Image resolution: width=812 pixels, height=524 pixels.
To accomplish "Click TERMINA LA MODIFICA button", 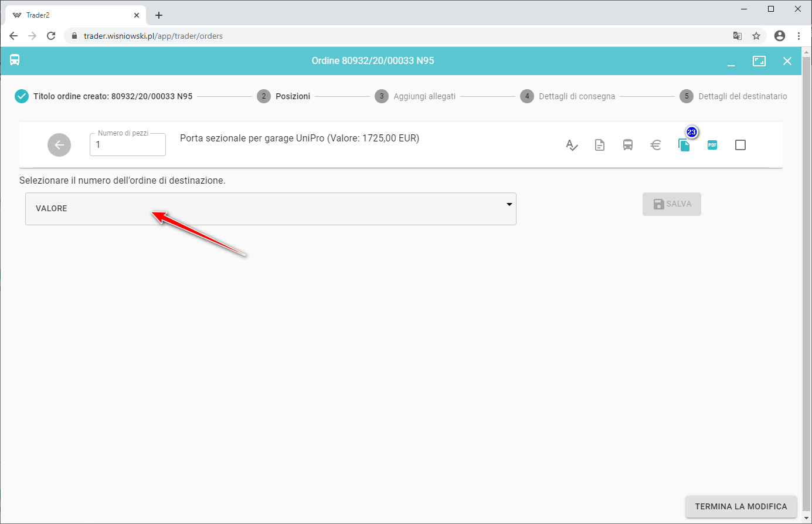I will click(x=740, y=506).
